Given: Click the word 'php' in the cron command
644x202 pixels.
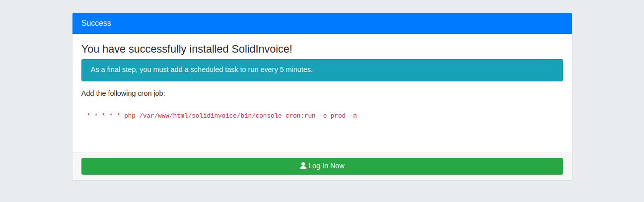Looking at the screenshot, I should pyautogui.click(x=130, y=116).
